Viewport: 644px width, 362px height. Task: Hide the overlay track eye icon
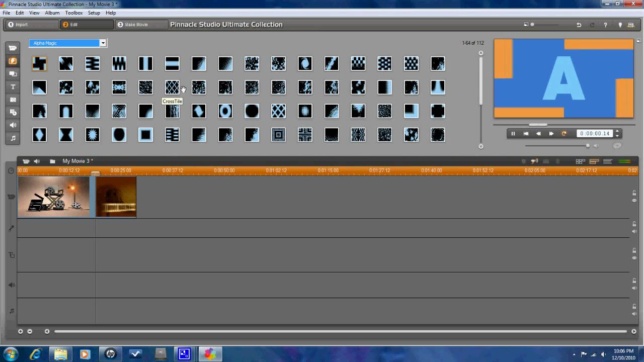coord(634,258)
